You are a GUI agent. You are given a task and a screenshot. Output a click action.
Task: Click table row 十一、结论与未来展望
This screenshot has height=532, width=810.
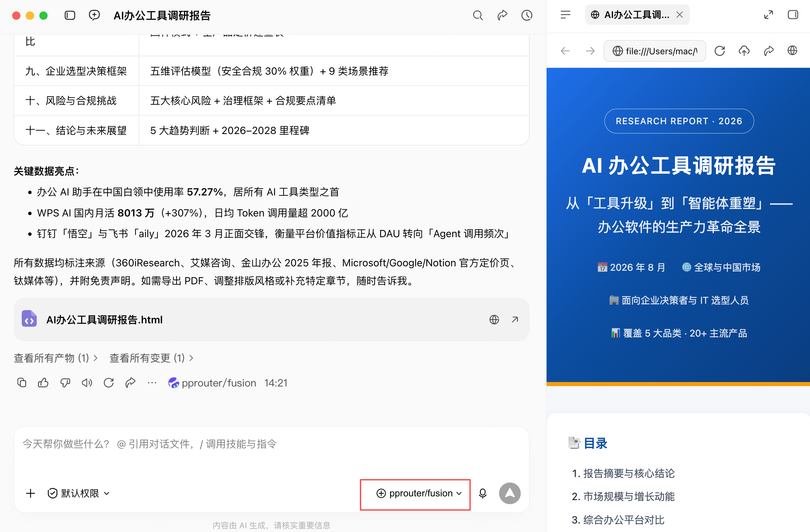271,130
